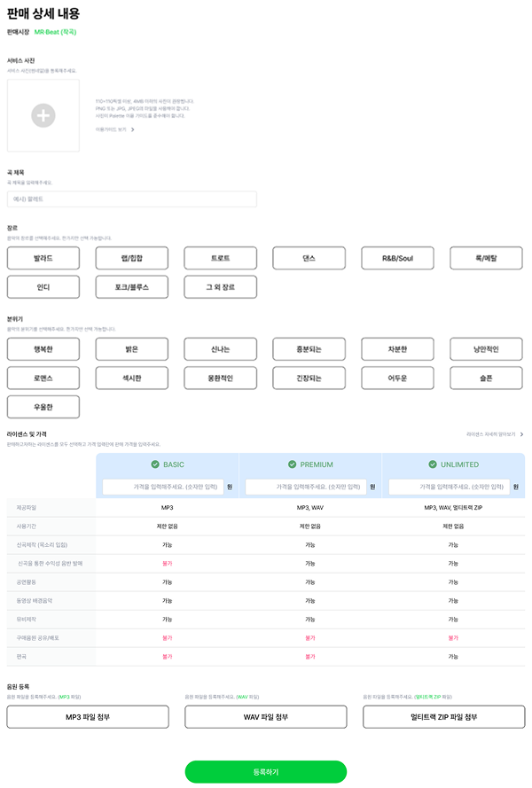This screenshot has width=532, height=788.
Task: Toggle the UNLIMITED license green checkmark
Action: click(x=433, y=464)
